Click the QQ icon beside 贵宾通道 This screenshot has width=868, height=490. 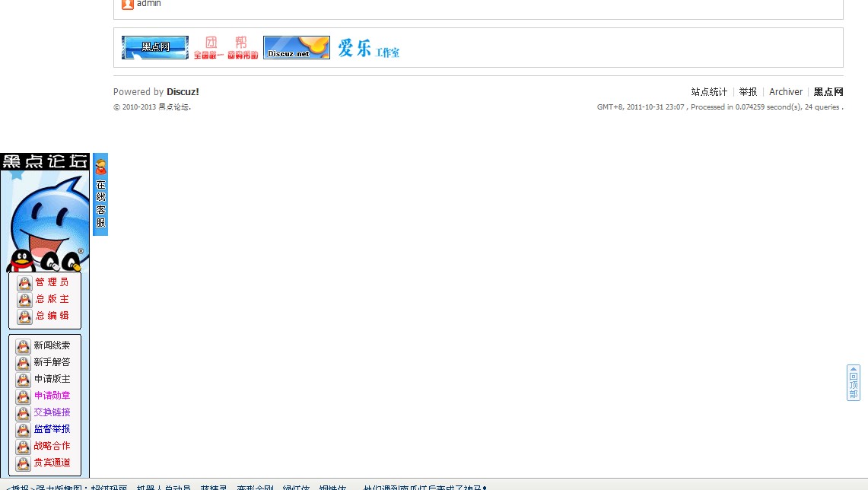click(24, 463)
